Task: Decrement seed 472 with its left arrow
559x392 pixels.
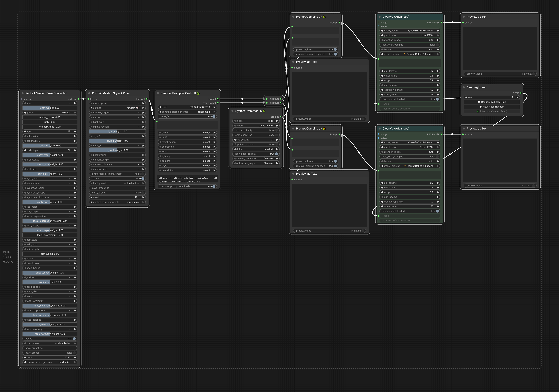Action: coord(91,198)
